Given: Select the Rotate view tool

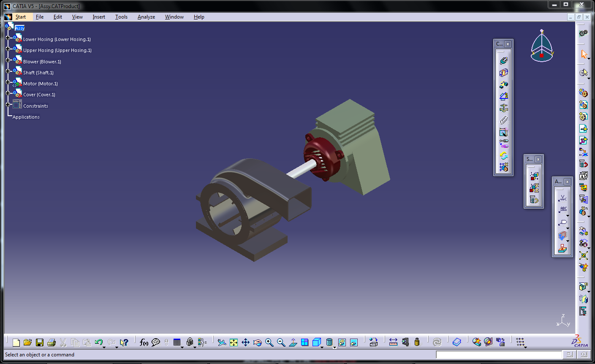Looking at the screenshot, I should pyautogui.click(x=257, y=342).
